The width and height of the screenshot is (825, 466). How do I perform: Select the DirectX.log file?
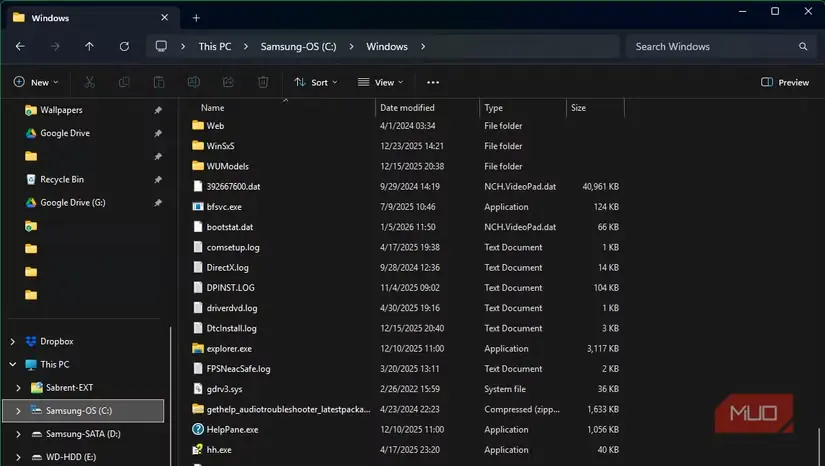[x=227, y=267]
